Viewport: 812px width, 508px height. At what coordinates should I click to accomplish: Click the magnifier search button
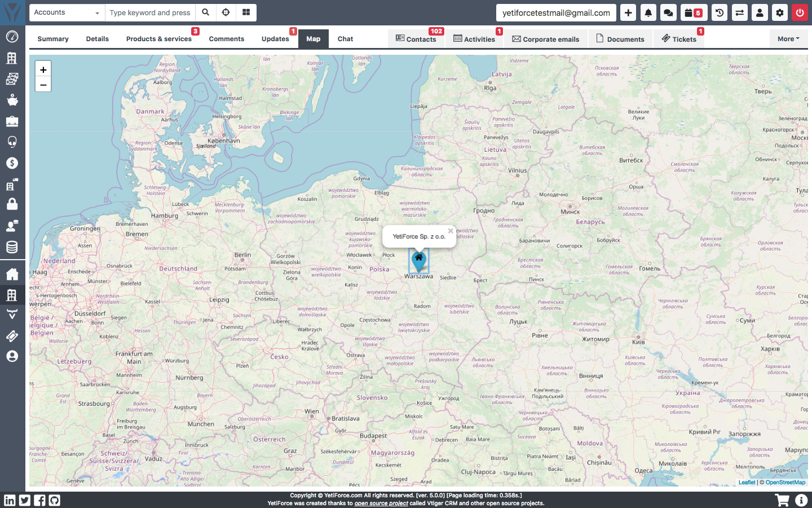pos(206,12)
